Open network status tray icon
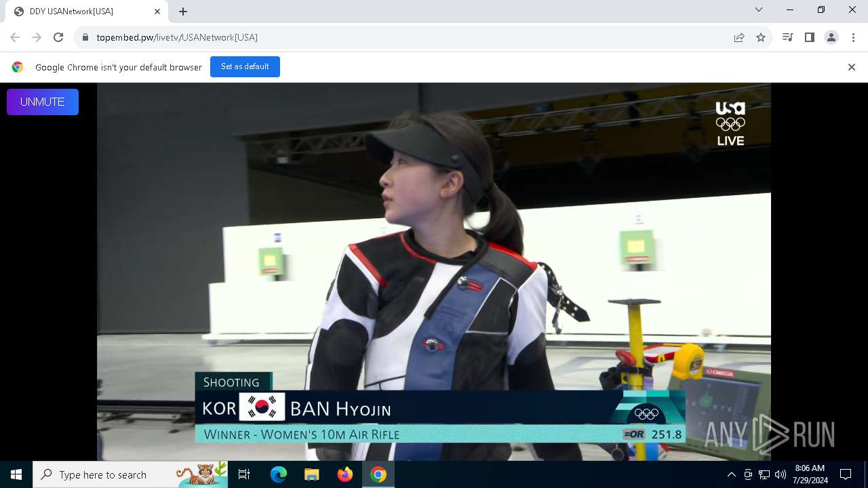The image size is (868, 488). tap(764, 474)
